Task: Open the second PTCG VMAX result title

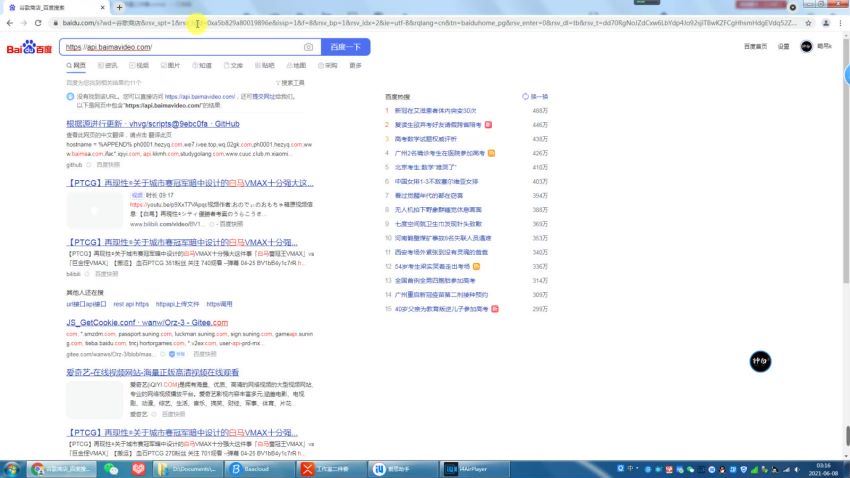Action: [x=182, y=242]
